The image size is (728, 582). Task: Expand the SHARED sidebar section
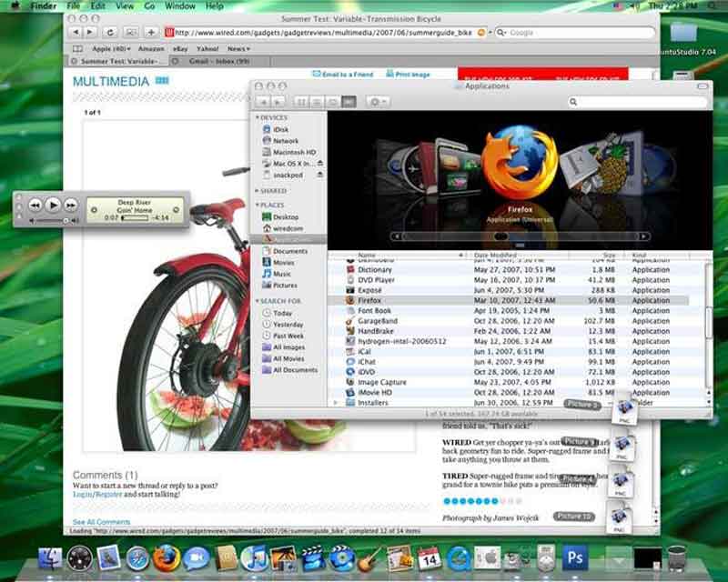(258, 191)
